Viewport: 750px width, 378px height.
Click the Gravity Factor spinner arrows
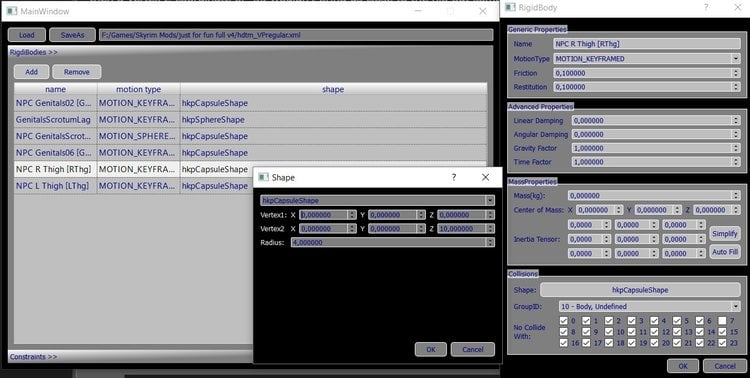point(737,148)
